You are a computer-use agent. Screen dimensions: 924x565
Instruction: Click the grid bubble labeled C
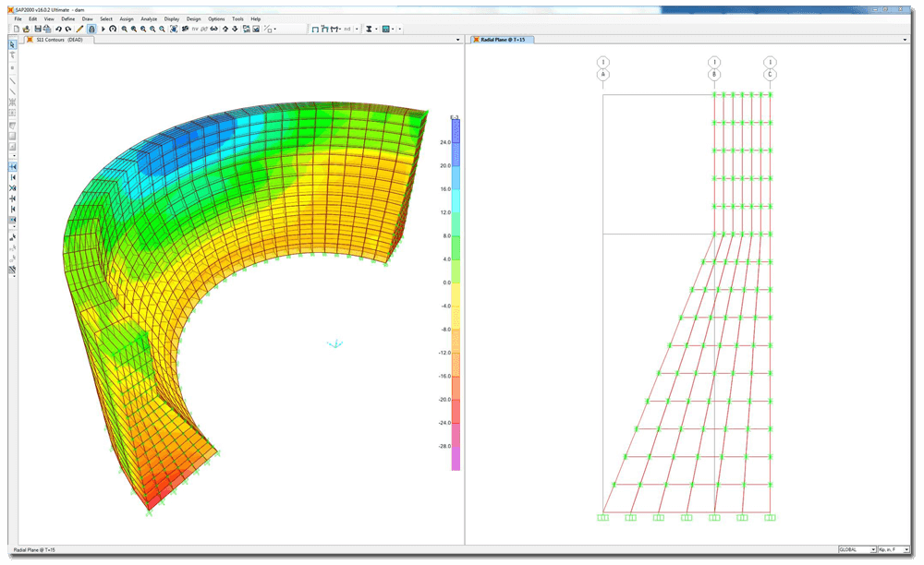point(770,75)
